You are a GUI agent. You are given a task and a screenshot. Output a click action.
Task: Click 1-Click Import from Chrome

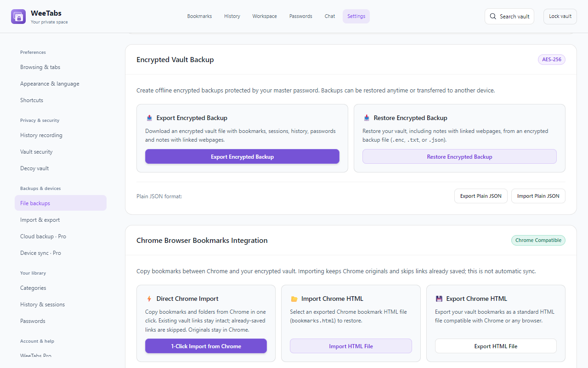point(206,346)
